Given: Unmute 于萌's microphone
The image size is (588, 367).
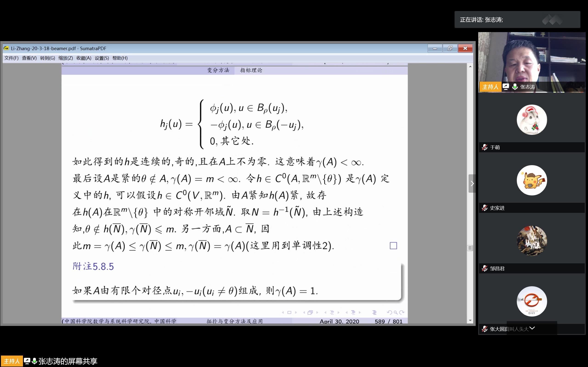Looking at the screenshot, I should (485, 147).
